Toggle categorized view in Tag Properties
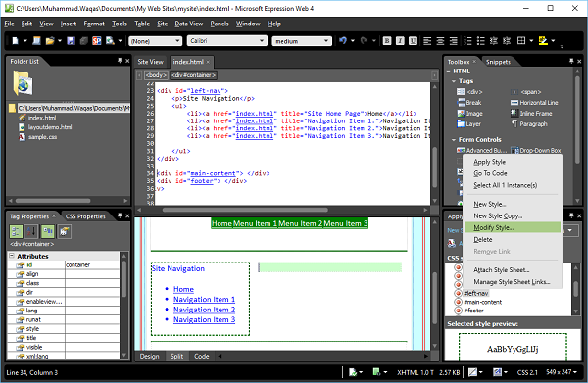This screenshot has width=588, height=383. pos(16,231)
